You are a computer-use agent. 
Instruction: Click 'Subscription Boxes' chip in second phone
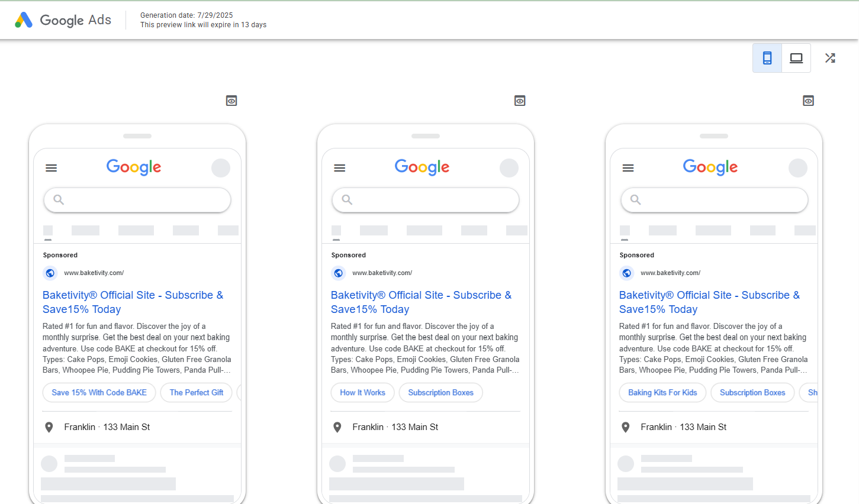click(x=441, y=393)
